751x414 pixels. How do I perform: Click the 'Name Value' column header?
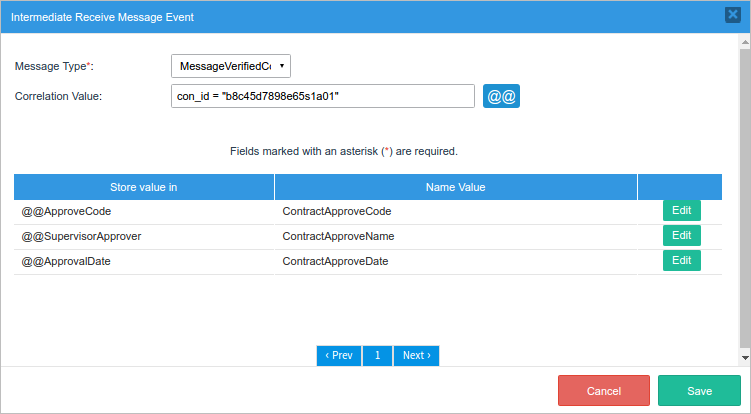tap(455, 187)
